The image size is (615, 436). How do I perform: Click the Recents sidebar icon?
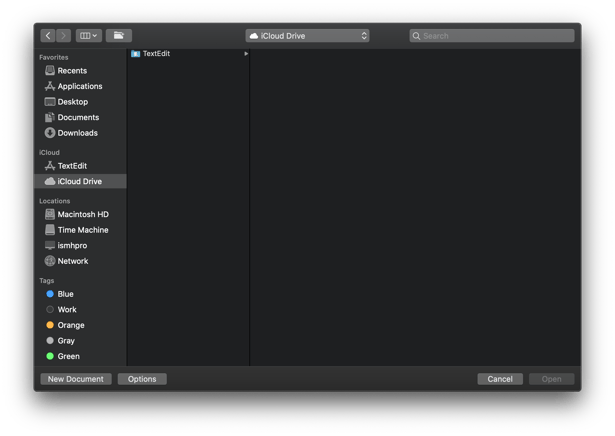pyautogui.click(x=50, y=70)
